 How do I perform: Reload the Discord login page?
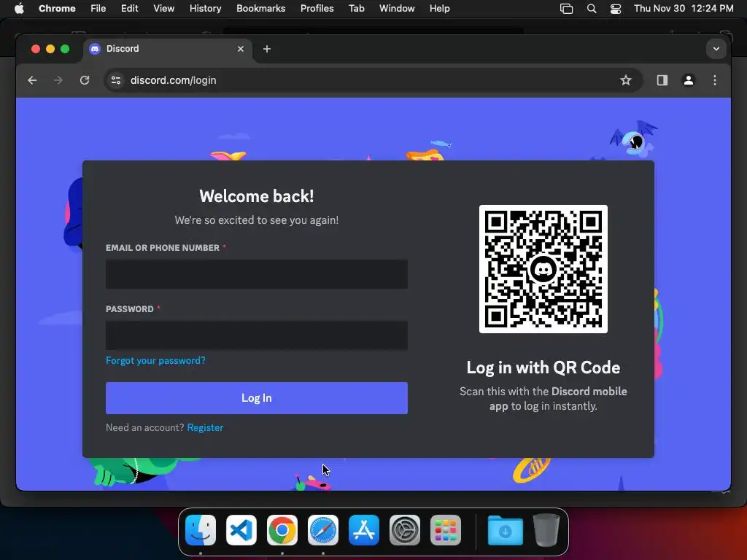click(85, 80)
